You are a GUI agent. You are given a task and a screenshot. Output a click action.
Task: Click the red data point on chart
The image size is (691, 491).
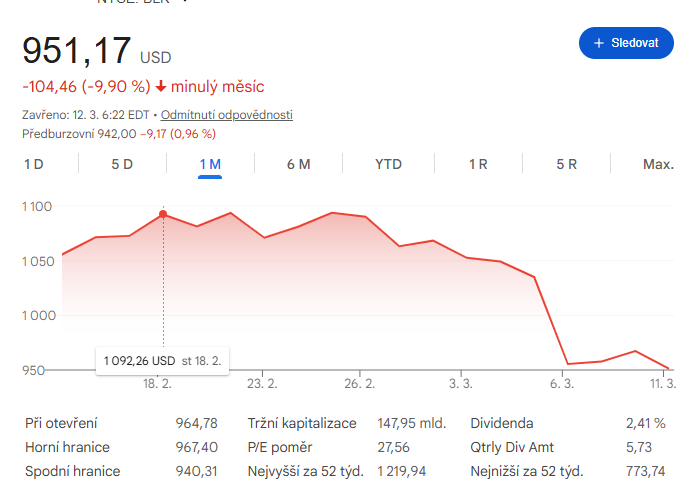tap(163, 214)
